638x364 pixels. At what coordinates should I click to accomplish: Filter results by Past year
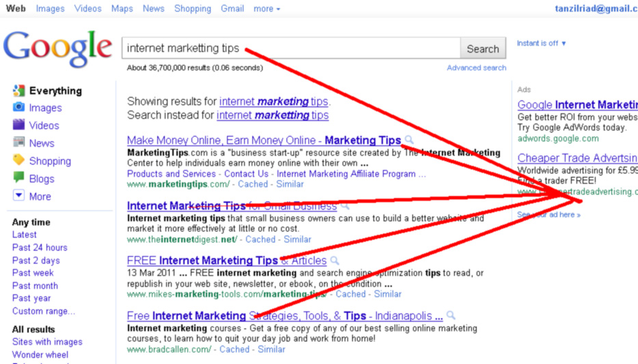tap(31, 298)
